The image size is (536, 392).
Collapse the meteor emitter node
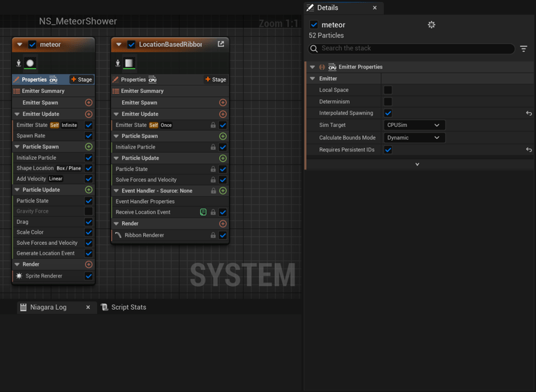point(20,45)
